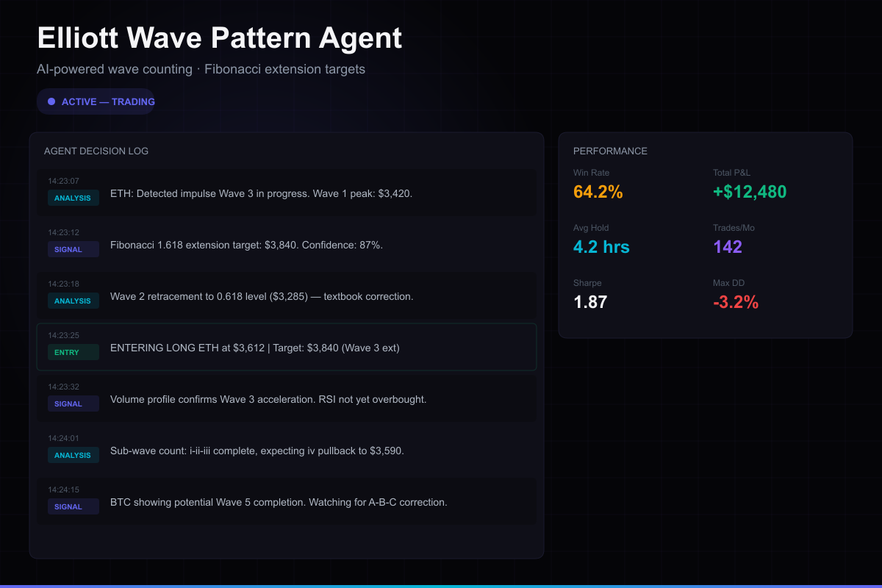This screenshot has height=588, width=882.
Task: Select the ANALYSIS badge on the first log entry
Action: [73, 198]
